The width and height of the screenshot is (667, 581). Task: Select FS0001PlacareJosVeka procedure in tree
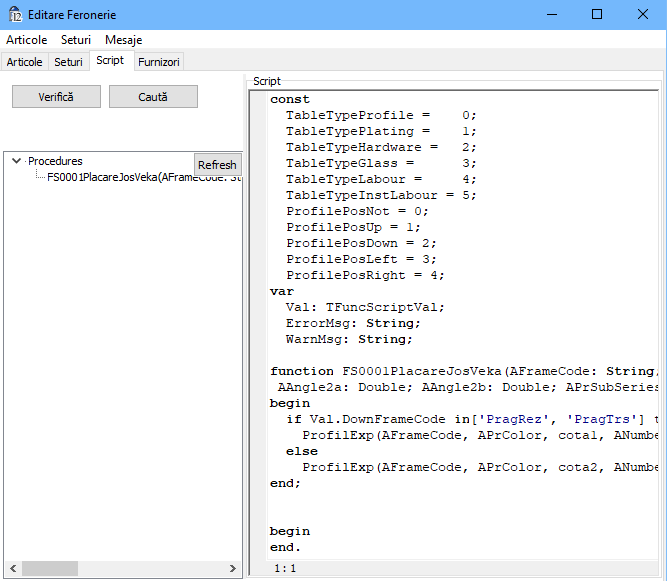(144, 177)
